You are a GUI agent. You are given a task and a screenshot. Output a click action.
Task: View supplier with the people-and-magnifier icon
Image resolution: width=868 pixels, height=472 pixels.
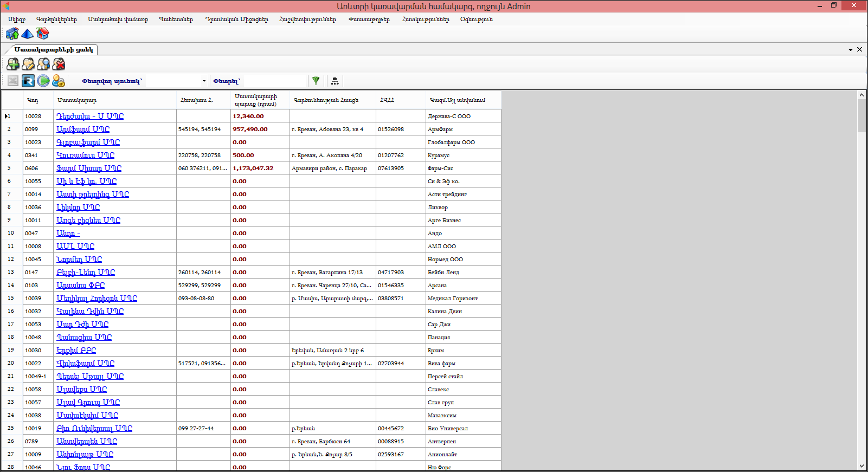43,64
